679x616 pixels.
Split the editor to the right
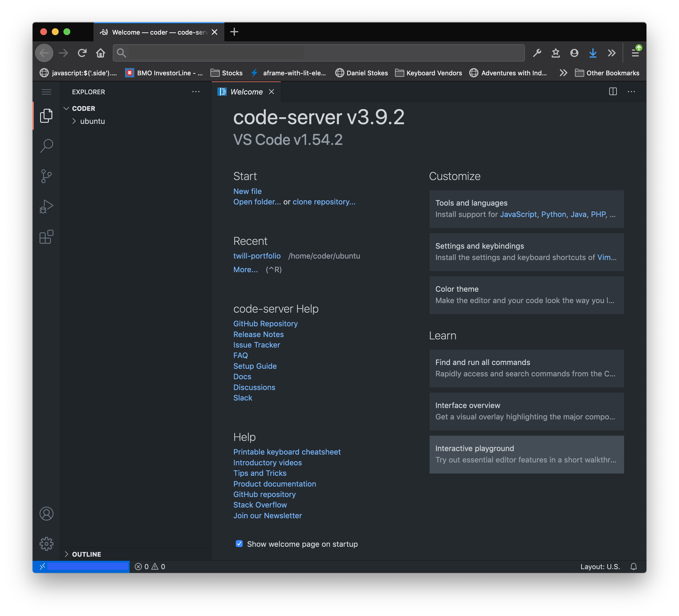point(613,91)
